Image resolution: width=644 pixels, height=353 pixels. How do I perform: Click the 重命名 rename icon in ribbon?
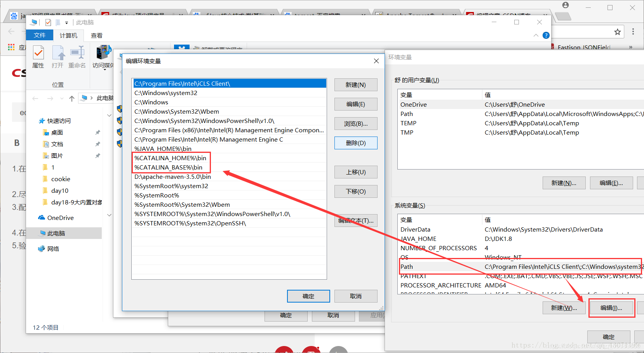77,57
